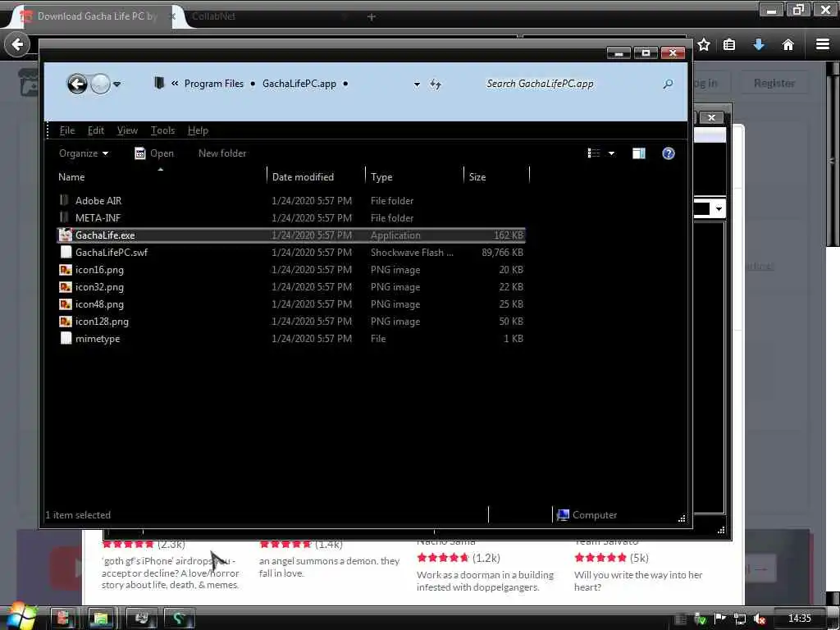Click the icon16.png image icon
The image size is (840, 630).
66,269
